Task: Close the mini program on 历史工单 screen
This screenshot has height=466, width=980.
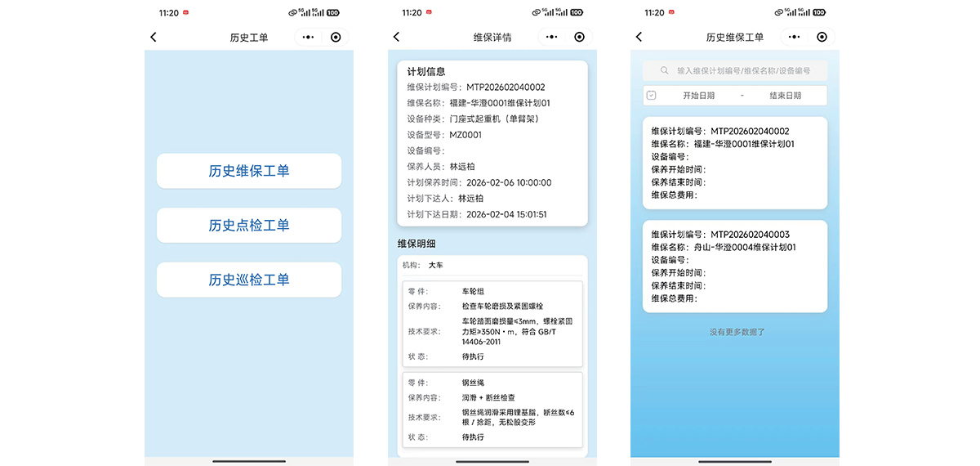Action: click(x=336, y=37)
